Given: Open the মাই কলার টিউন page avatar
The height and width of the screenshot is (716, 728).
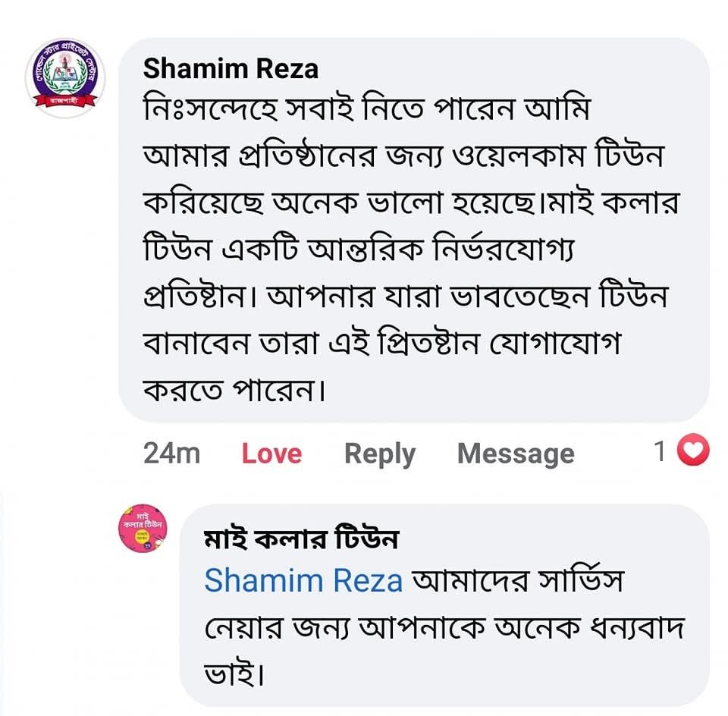Looking at the screenshot, I should click(143, 528).
